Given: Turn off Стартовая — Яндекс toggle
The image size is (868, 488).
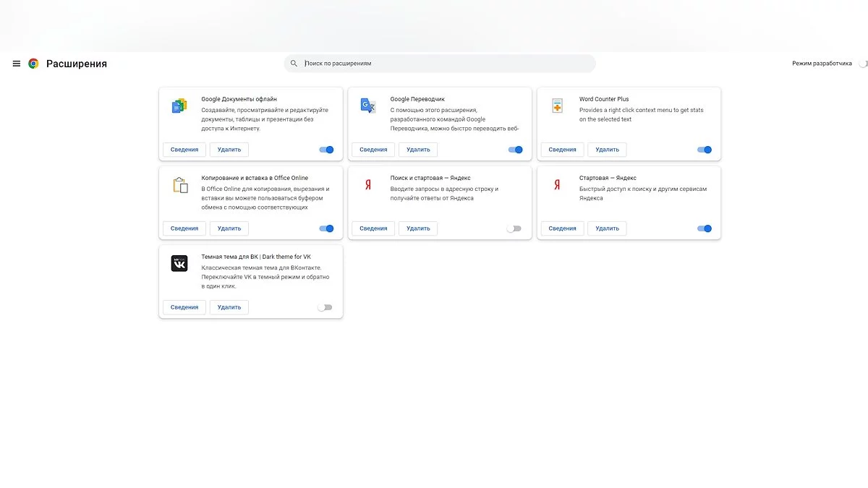Looking at the screenshot, I should click(705, 228).
